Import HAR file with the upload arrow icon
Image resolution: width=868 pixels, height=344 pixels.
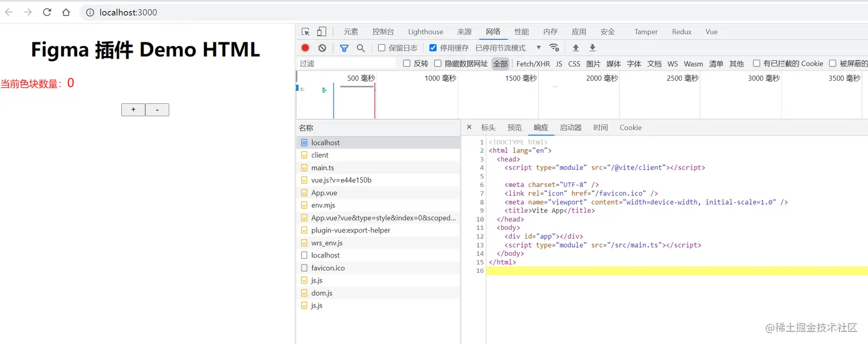(x=576, y=48)
